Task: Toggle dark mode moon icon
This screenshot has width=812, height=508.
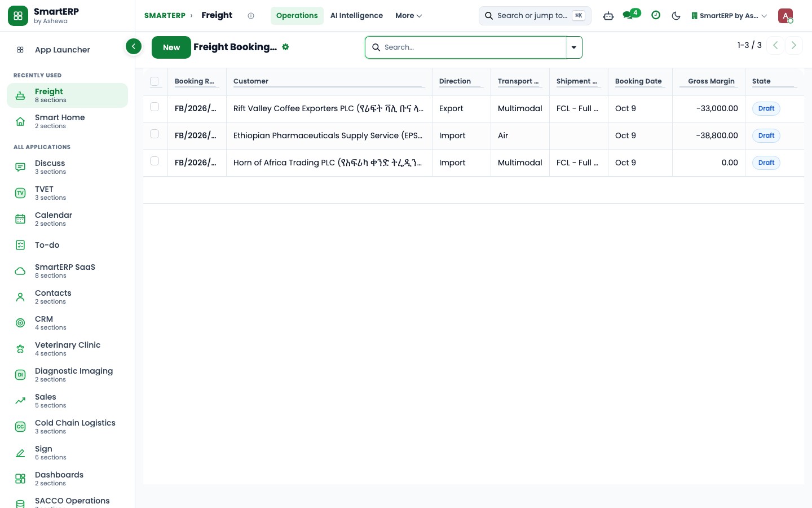Action: (676, 16)
